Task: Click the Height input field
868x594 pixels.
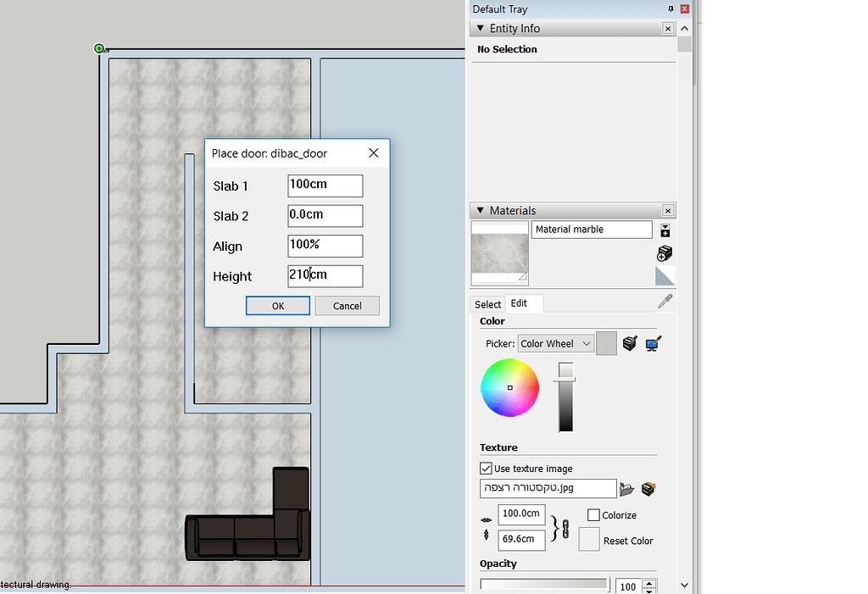Action: [x=325, y=276]
